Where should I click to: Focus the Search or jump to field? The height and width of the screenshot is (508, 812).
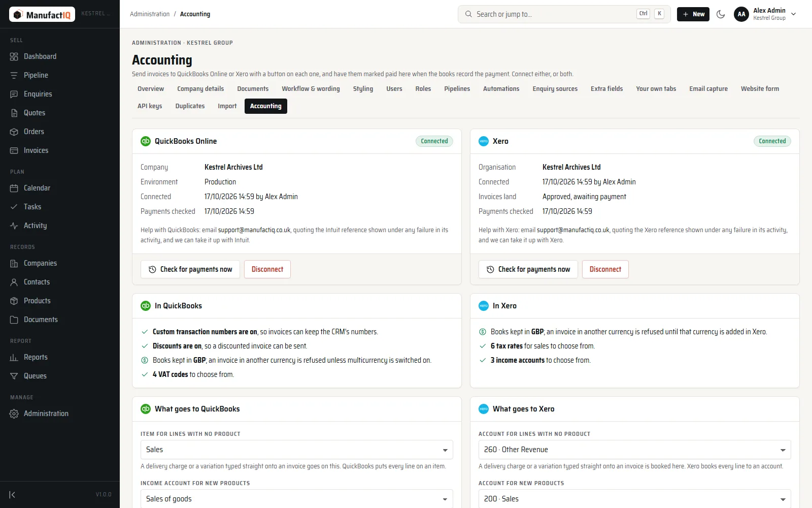[564, 14]
